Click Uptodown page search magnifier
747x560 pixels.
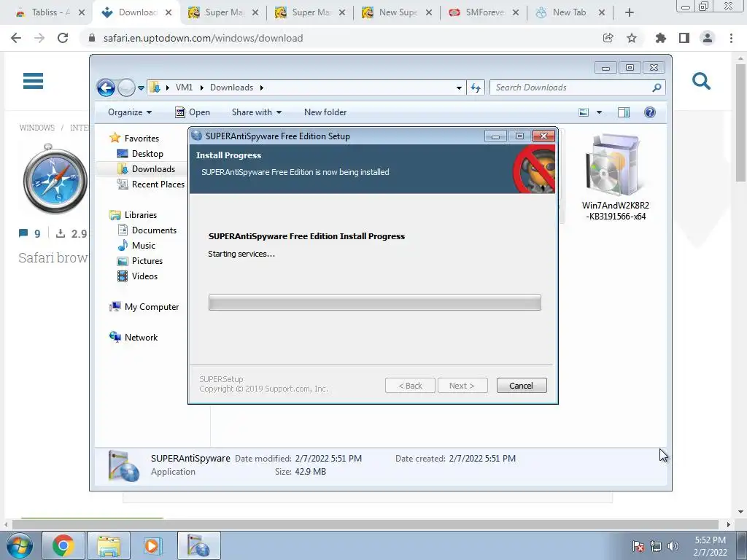click(x=701, y=81)
